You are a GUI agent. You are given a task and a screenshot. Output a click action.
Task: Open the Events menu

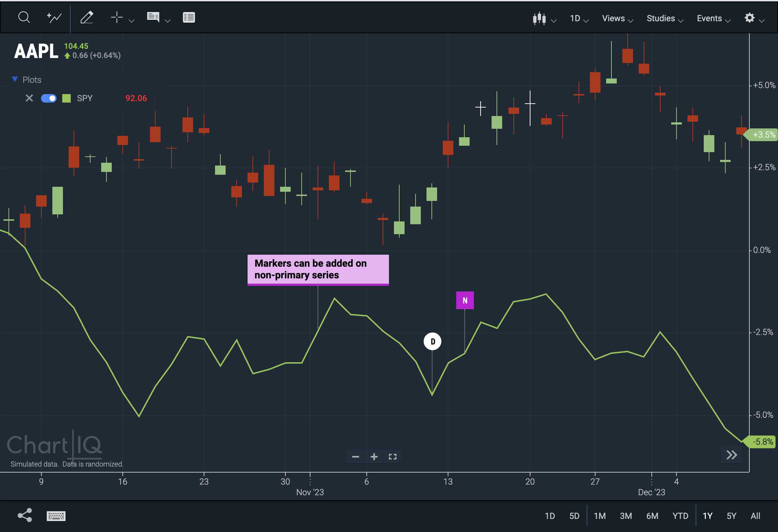[713, 18]
